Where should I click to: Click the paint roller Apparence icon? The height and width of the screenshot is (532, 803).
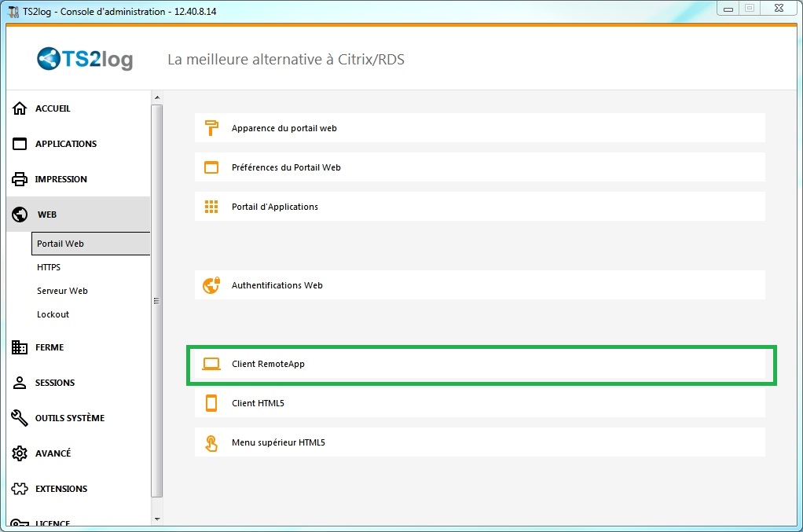(211, 128)
